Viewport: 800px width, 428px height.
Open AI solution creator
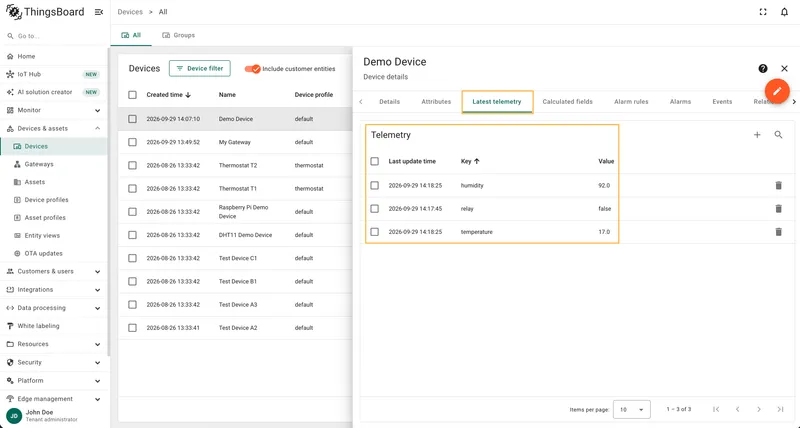click(x=54, y=92)
